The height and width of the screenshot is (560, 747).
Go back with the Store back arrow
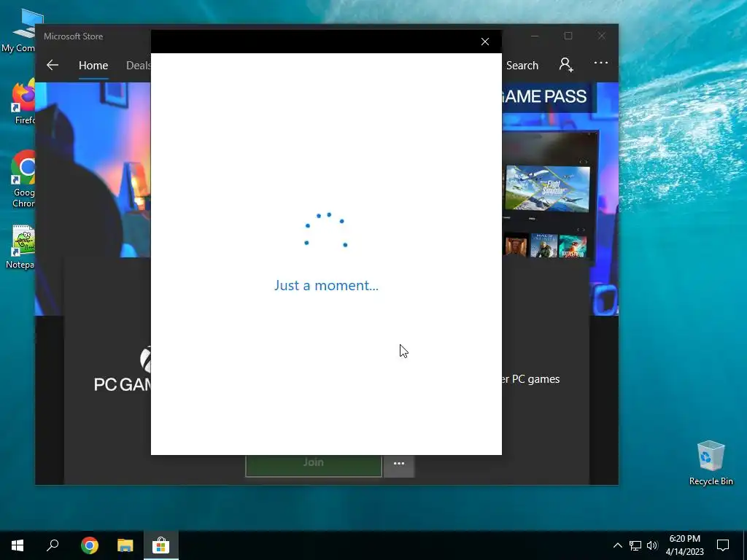53,65
